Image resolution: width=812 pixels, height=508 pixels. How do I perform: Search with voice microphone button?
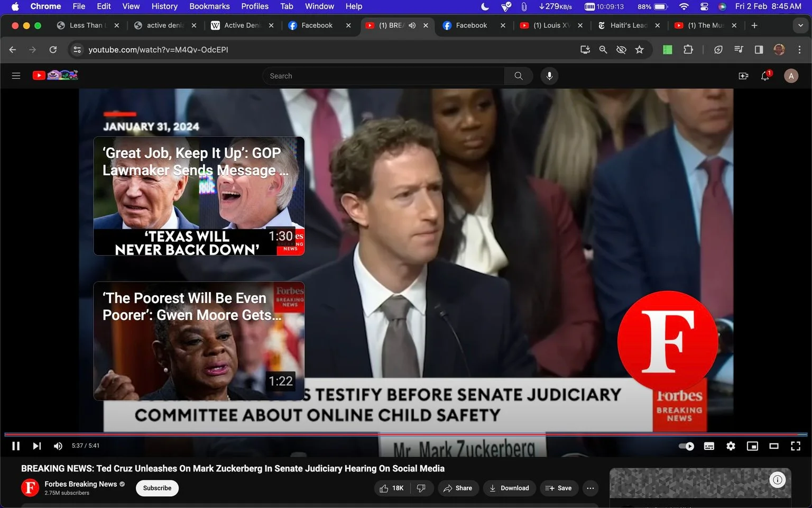tap(549, 76)
